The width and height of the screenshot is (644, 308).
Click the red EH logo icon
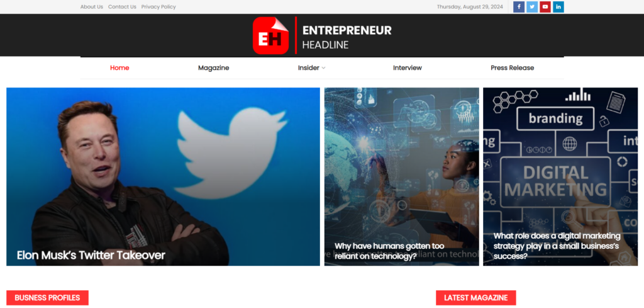click(270, 35)
